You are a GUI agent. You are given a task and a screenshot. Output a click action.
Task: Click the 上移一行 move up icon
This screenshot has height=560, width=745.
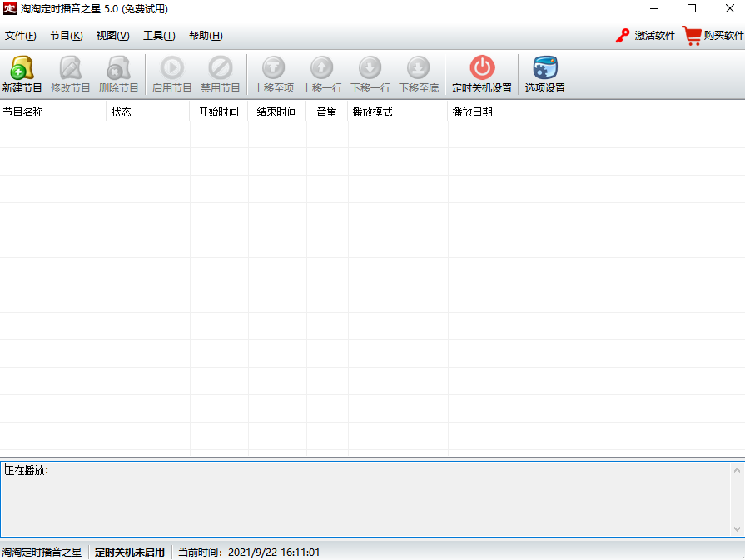(x=322, y=74)
